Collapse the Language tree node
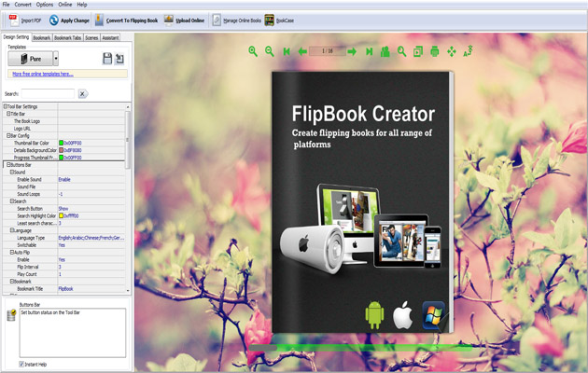Image resolution: width=588 pixels, height=373 pixels. click(x=11, y=230)
